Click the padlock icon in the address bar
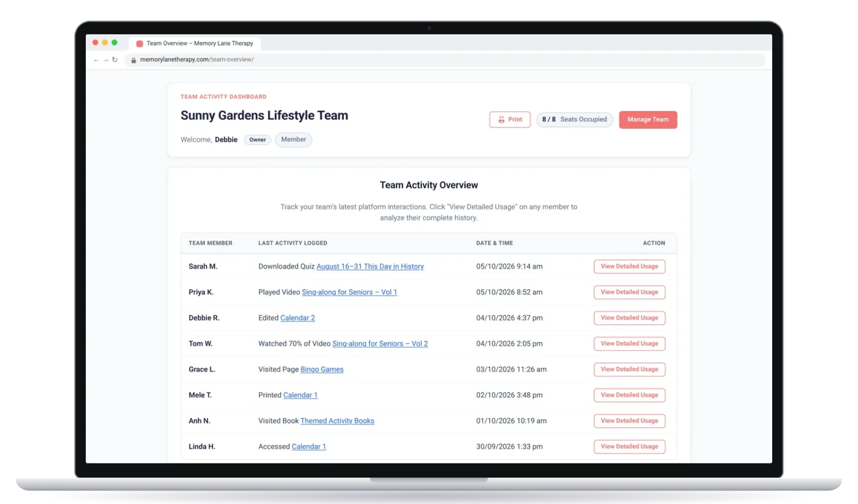Screen dimensions: 858x504 point(134,60)
